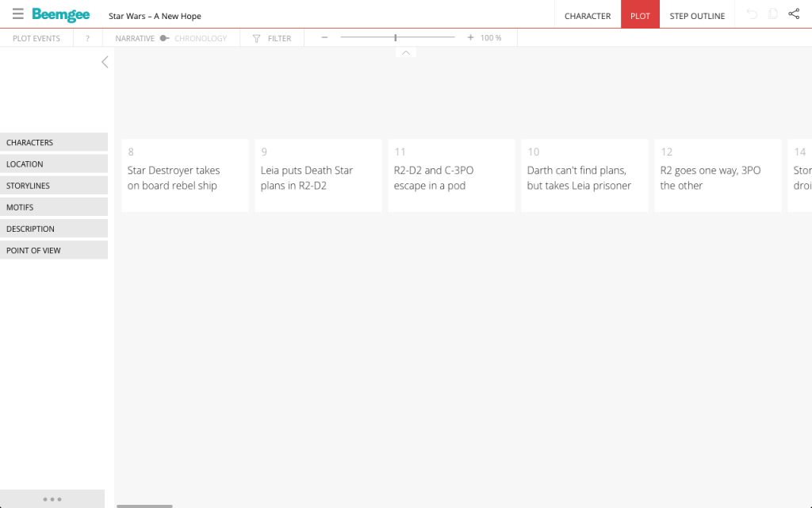The height and width of the screenshot is (508, 812).
Task: Select card 'Star Destroyer takes on board rebel ship'
Action: pos(185,175)
